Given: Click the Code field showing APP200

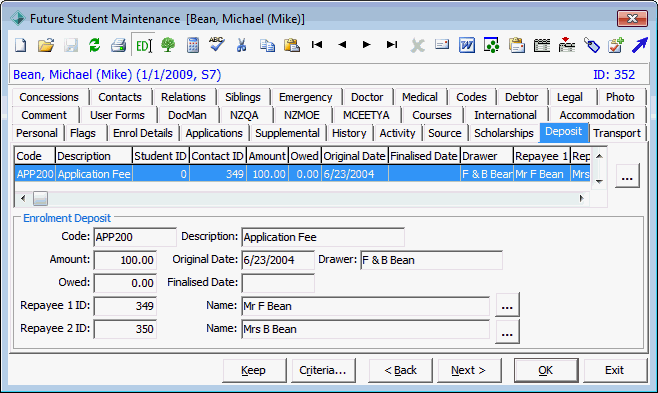Looking at the screenshot, I should 135,237.
